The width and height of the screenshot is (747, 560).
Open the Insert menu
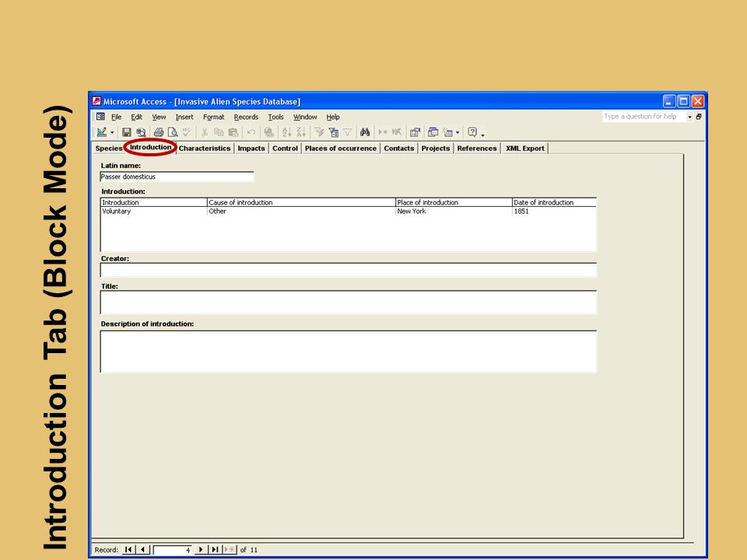[x=184, y=117]
